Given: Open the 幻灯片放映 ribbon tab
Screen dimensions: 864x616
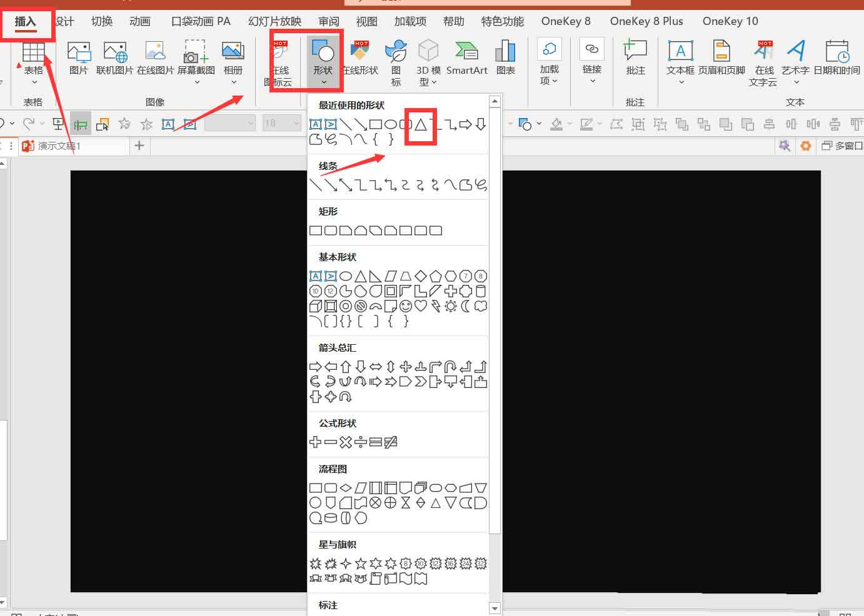Looking at the screenshot, I should 274,21.
